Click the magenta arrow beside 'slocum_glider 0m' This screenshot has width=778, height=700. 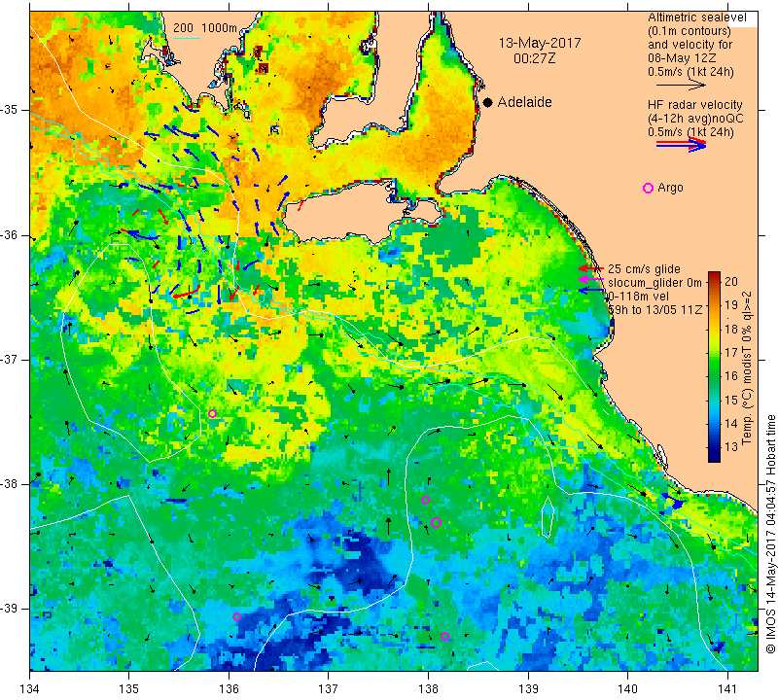click(x=590, y=280)
